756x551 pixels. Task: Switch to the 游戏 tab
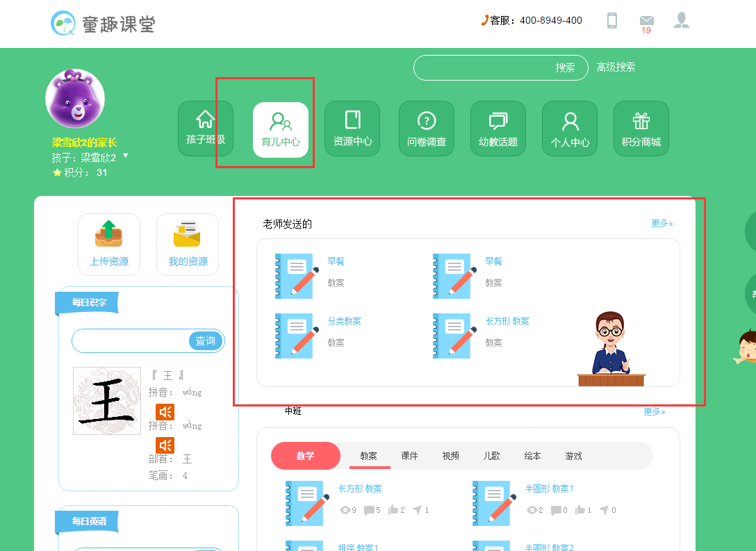tap(574, 456)
